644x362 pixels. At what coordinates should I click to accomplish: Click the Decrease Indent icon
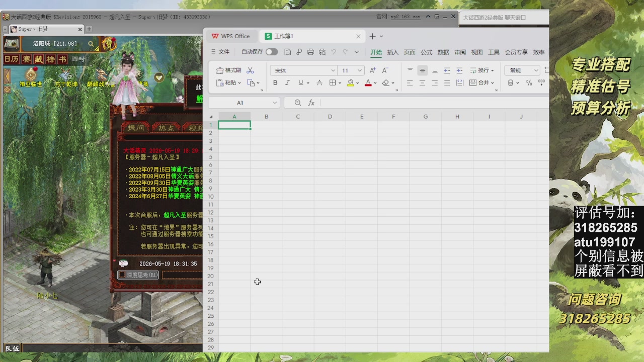pyautogui.click(x=447, y=70)
